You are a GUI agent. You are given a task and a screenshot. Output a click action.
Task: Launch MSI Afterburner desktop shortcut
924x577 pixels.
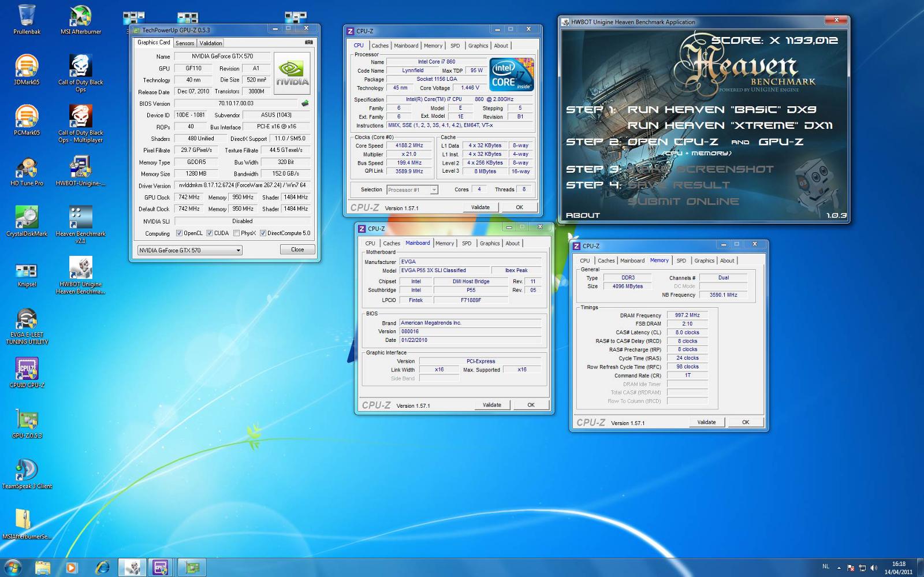point(81,19)
